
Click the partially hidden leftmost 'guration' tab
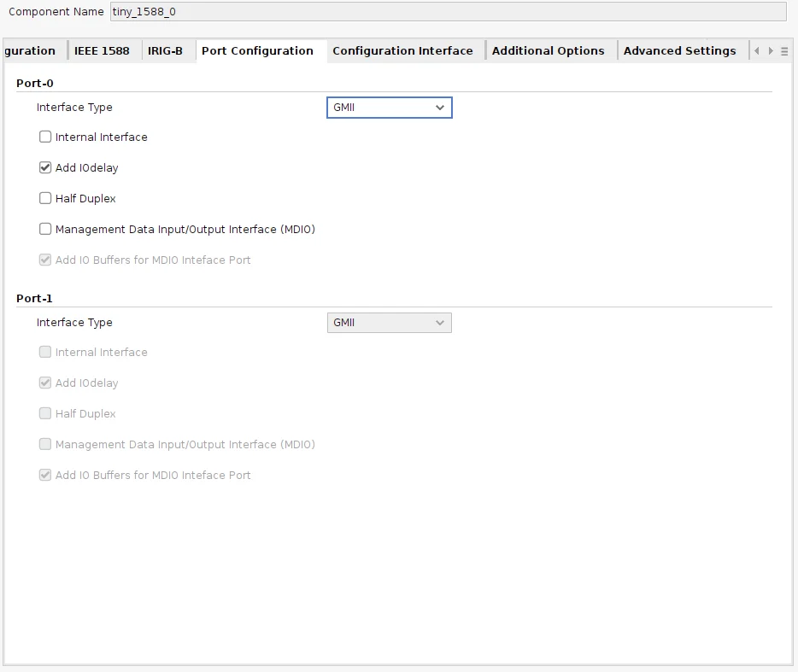(x=30, y=51)
